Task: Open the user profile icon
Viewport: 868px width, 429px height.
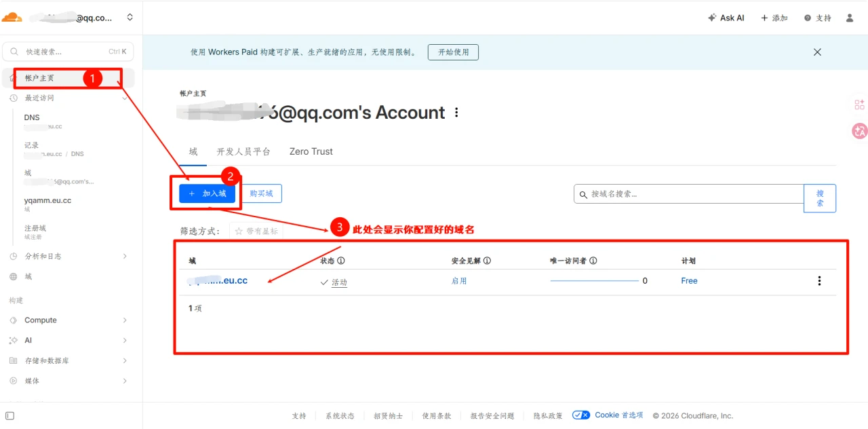Action: pos(850,18)
